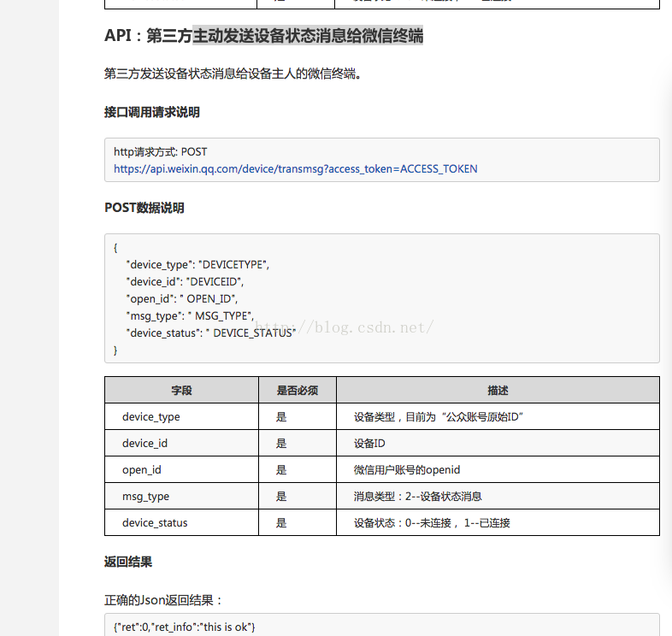Click the JSON line "open_id": " OPEN_ID"
The width and height of the screenshot is (672, 636).
pyautogui.click(x=182, y=298)
